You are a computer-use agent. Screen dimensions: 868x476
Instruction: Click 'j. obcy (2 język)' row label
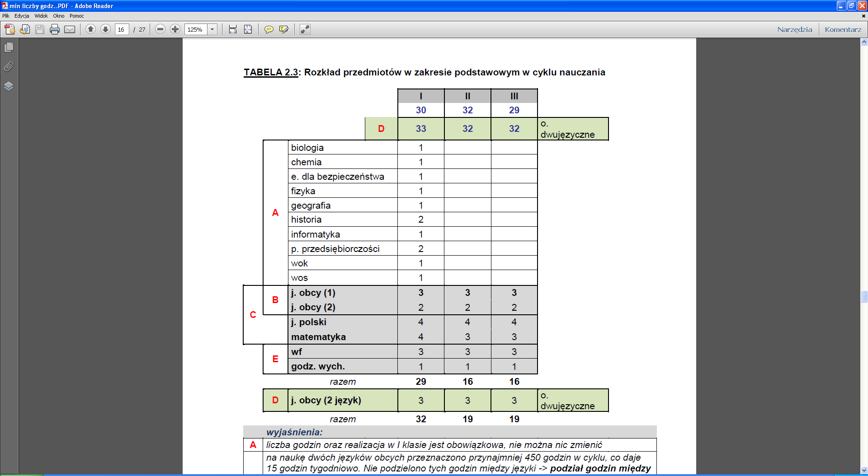(326, 400)
